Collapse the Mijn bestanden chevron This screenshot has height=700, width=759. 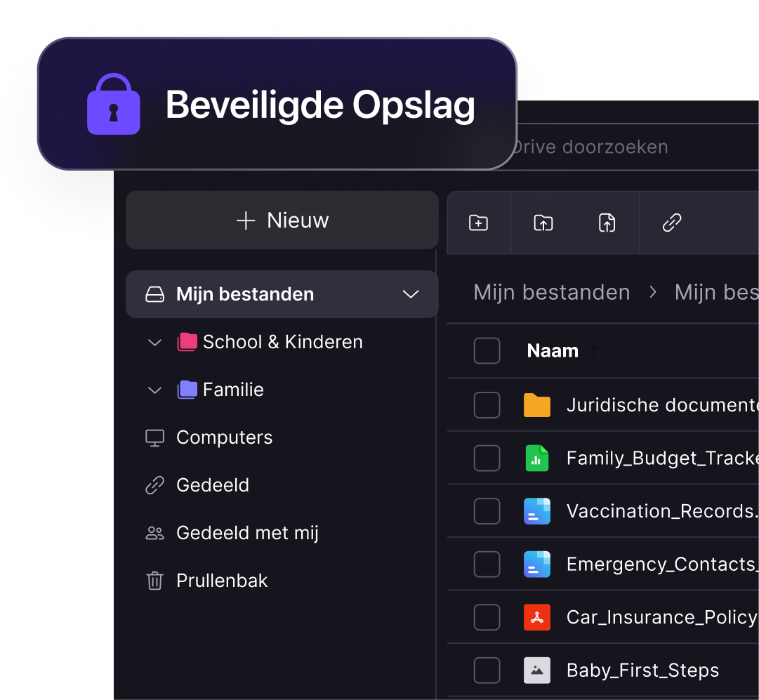coord(411,294)
